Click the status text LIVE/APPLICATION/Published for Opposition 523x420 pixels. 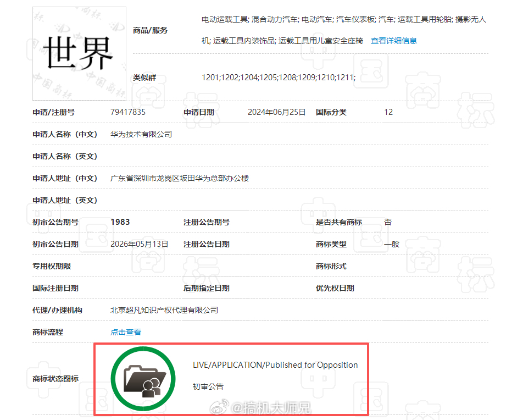(275, 365)
